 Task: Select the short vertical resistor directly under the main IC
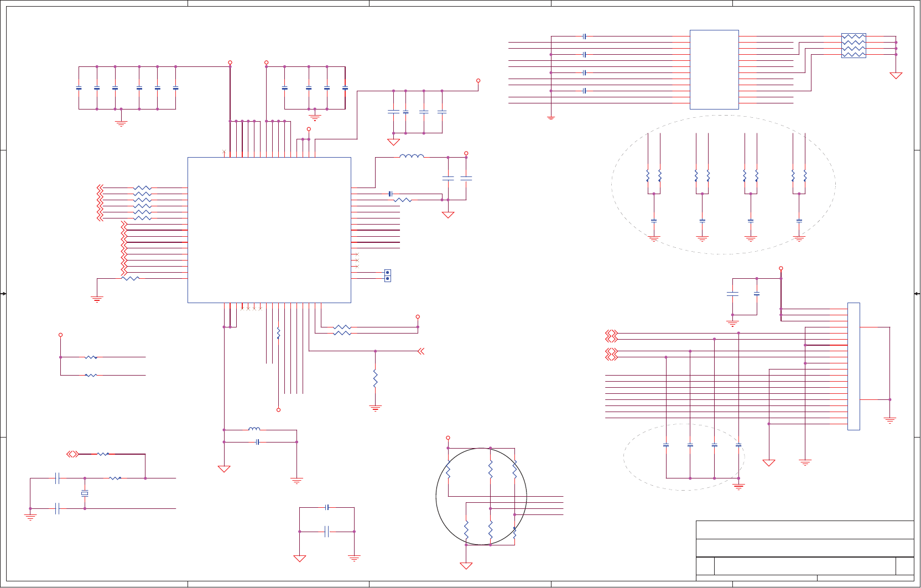pyautogui.click(x=278, y=333)
